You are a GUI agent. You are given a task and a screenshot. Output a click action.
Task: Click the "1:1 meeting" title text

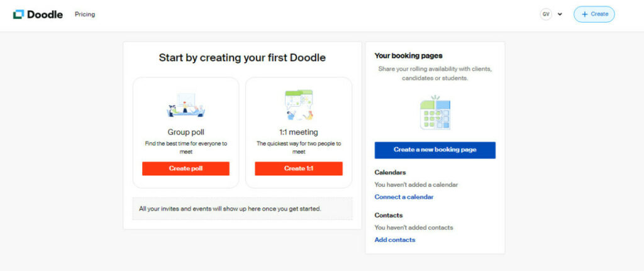pyautogui.click(x=299, y=132)
